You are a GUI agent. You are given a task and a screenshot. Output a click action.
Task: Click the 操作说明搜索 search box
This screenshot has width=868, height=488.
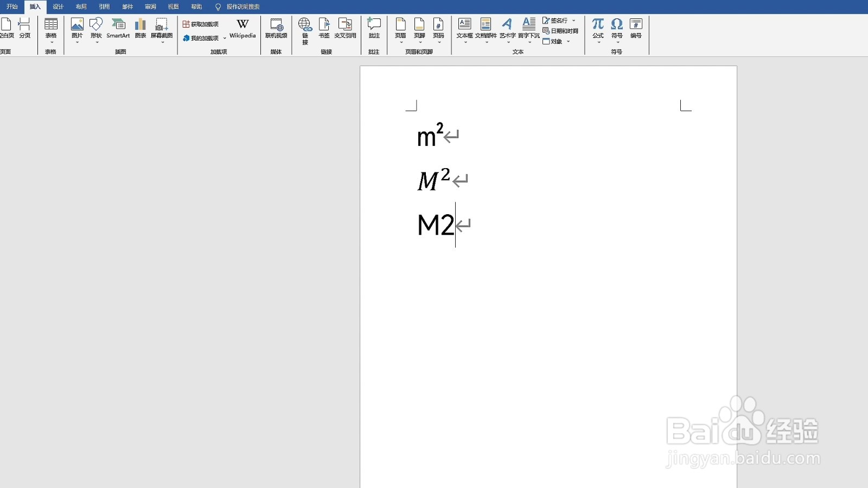[x=238, y=7]
